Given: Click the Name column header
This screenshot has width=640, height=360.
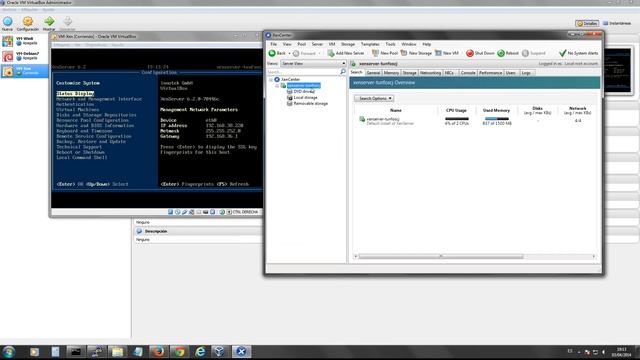Looking at the screenshot, I should pyautogui.click(x=396, y=111).
